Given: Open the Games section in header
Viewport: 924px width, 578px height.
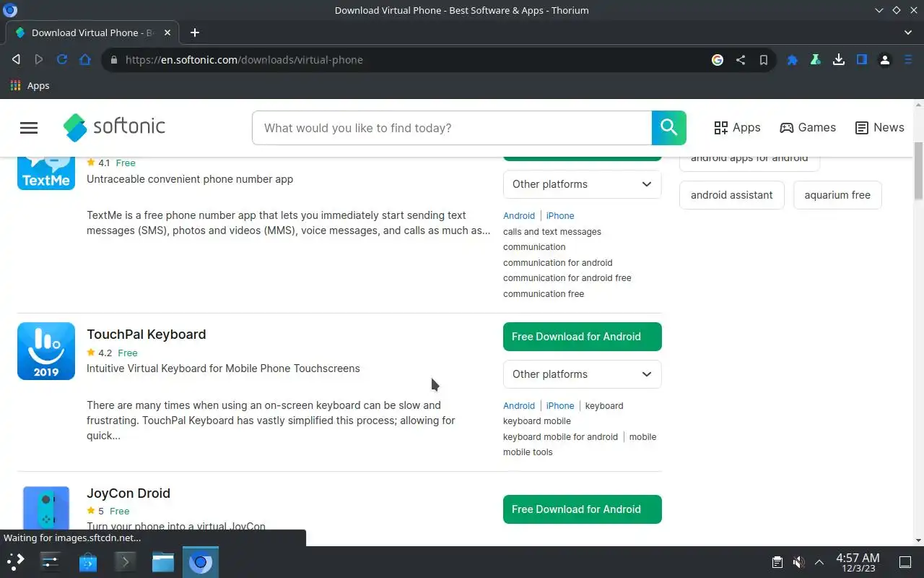Looking at the screenshot, I should 808,127.
